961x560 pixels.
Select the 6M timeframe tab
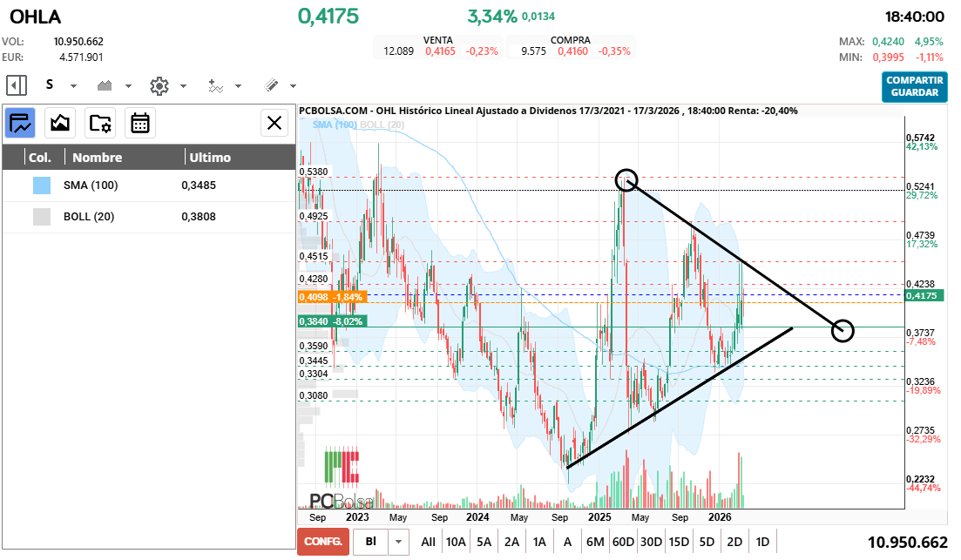click(x=595, y=542)
